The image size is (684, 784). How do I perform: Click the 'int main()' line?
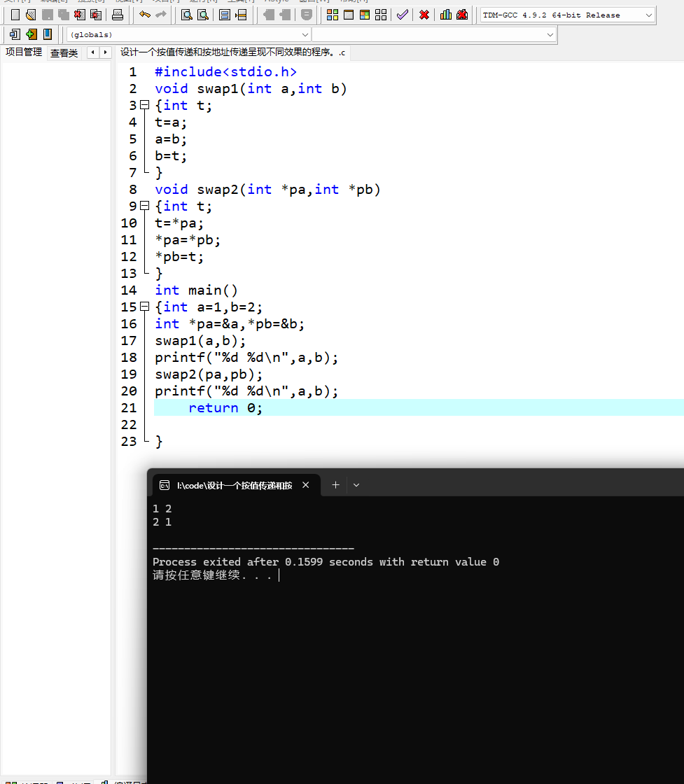(196, 290)
